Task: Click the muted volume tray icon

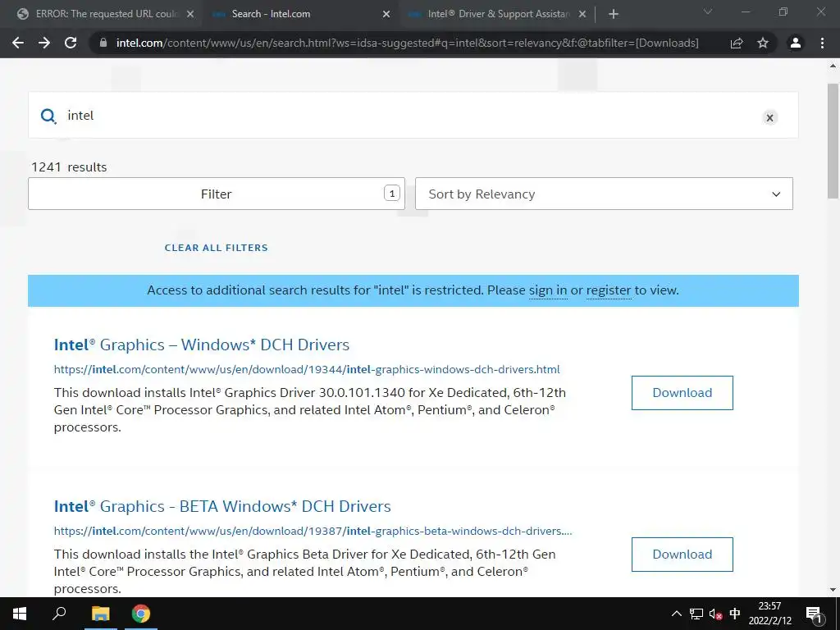Action: [715, 614]
